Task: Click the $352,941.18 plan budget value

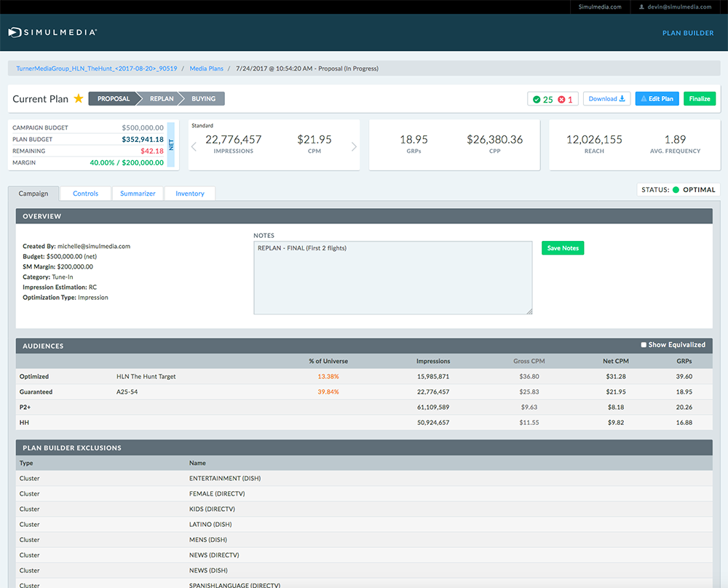Action: (143, 139)
